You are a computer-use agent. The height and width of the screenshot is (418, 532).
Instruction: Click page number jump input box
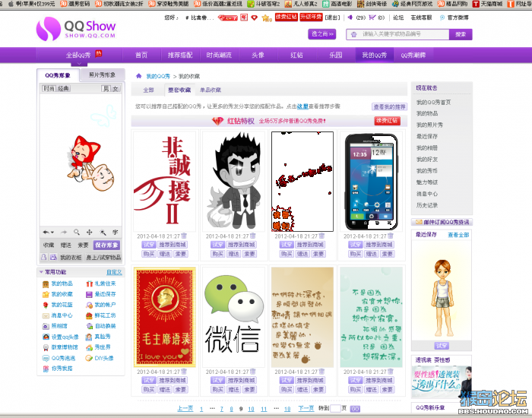pyautogui.click(x=335, y=409)
